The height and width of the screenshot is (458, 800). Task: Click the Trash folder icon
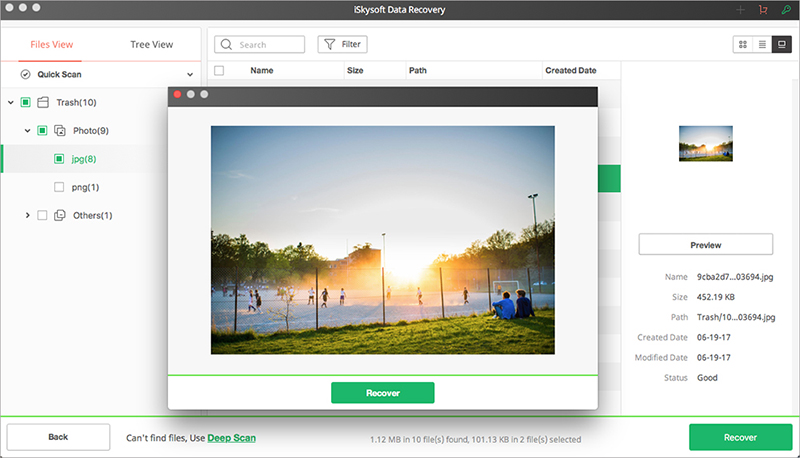point(43,102)
